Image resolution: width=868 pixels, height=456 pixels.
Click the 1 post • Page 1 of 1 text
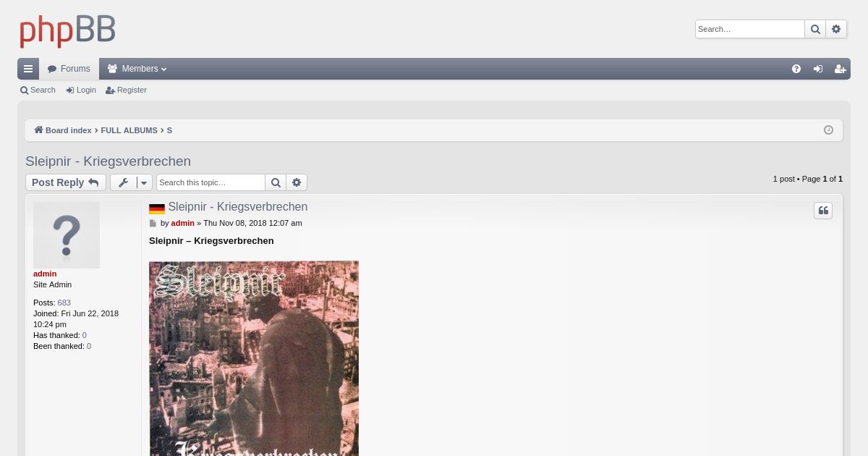tap(807, 179)
